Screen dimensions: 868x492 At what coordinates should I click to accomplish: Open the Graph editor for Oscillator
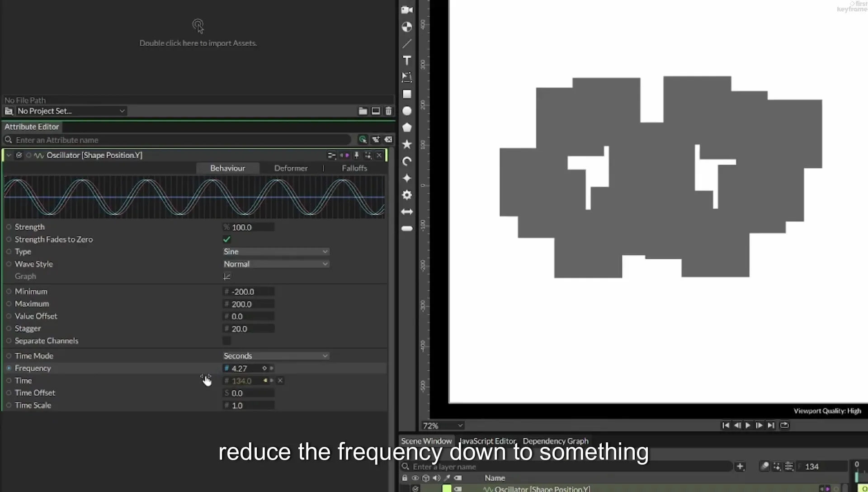[227, 276]
